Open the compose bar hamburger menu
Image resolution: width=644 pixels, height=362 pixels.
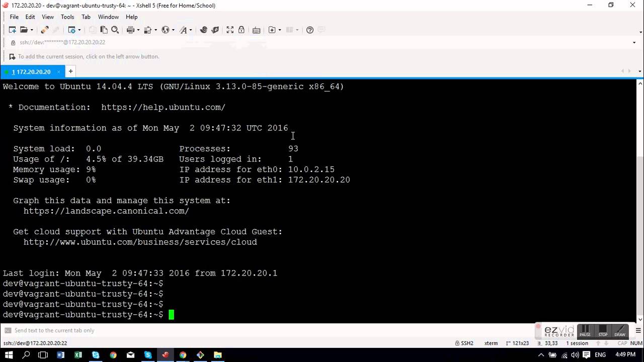(x=638, y=330)
